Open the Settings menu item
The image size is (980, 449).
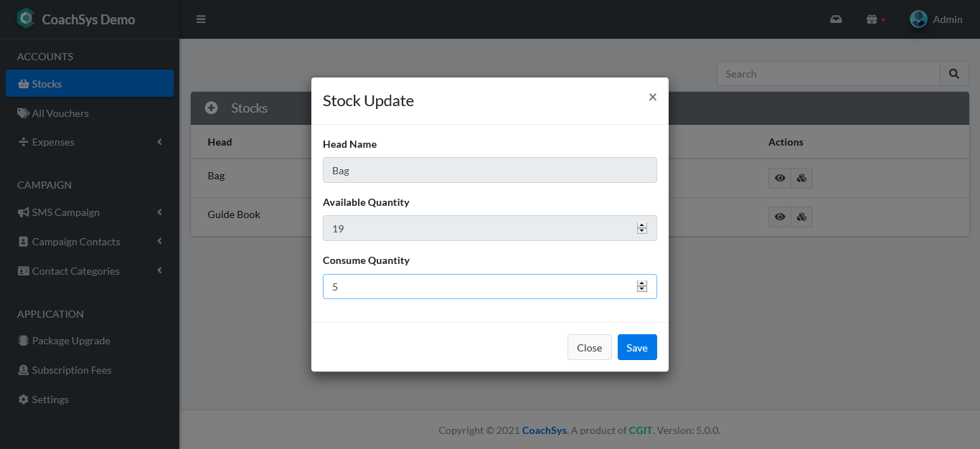pos(90,400)
